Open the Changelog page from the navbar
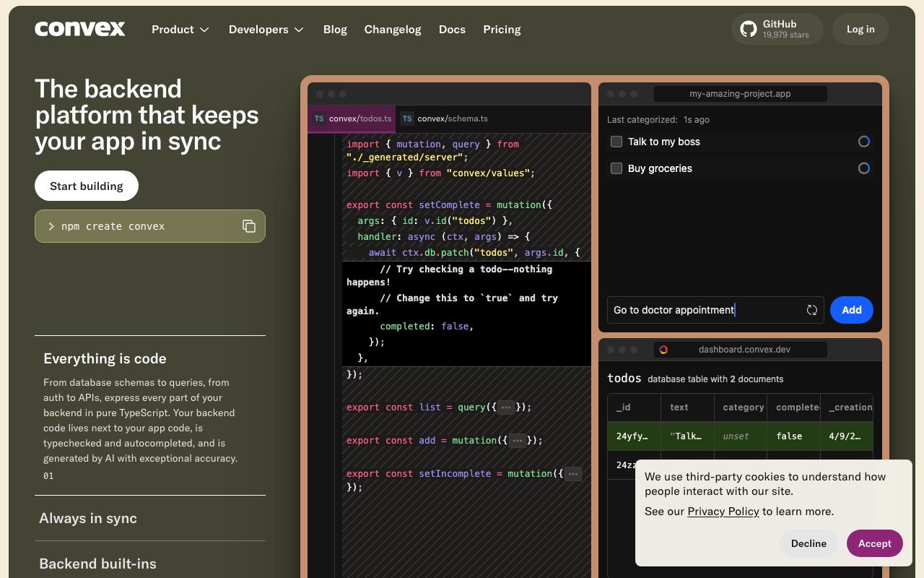924x578 pixels. 393,30
